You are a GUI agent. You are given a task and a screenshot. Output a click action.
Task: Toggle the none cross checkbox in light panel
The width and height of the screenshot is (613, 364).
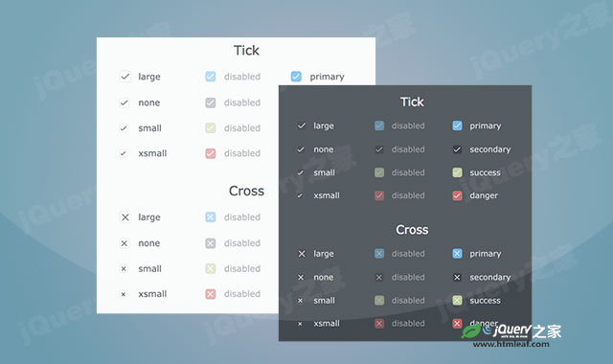pos(124,243)
